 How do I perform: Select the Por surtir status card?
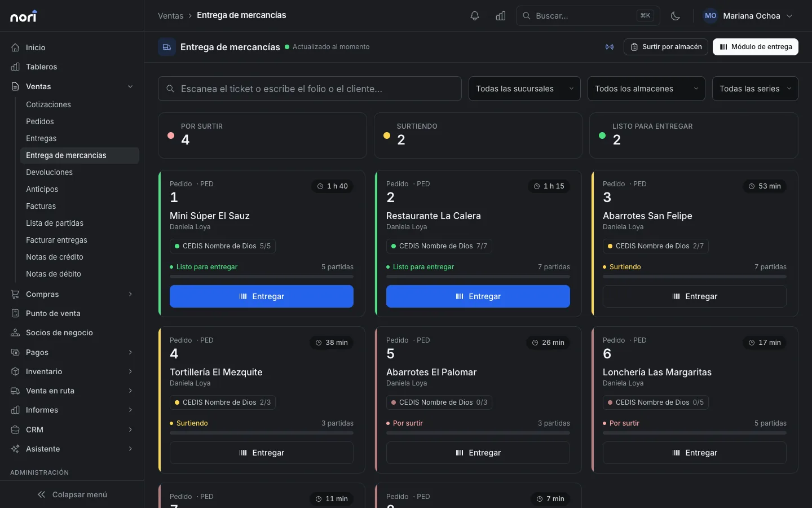pos(262,135)
